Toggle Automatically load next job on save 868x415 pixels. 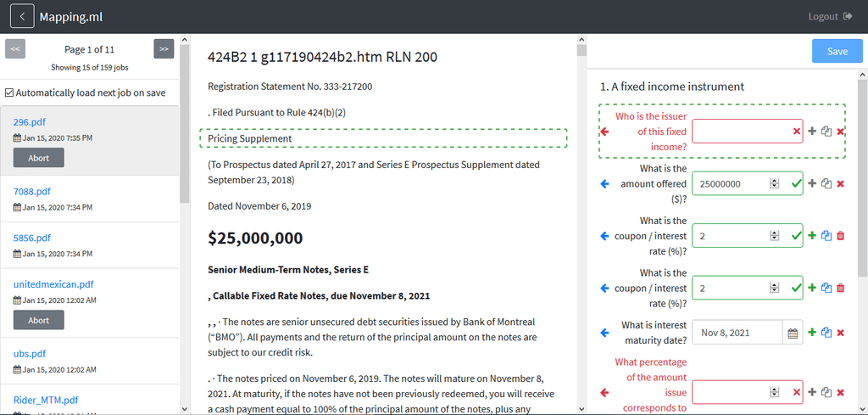(x=9, y=93)
